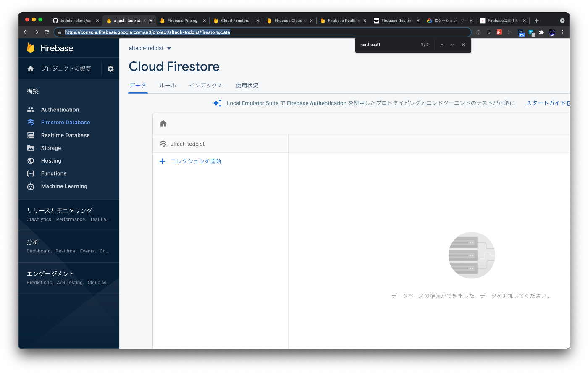The height and width of the screenshot is (373, 588).
Task: Click the Firestore icon beside altech-todoist root
Action: pyautogui.click(x=163, y=144)
